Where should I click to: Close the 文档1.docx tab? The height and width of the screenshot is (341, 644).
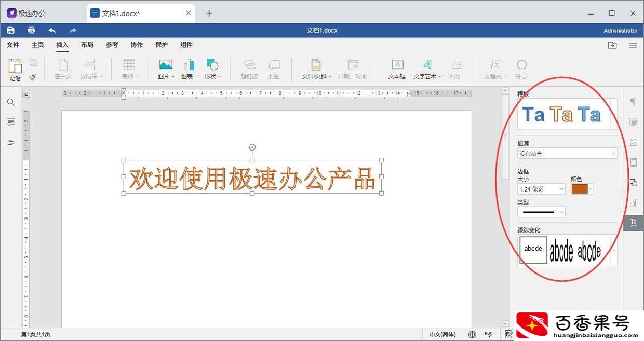(x=187, y=13)
